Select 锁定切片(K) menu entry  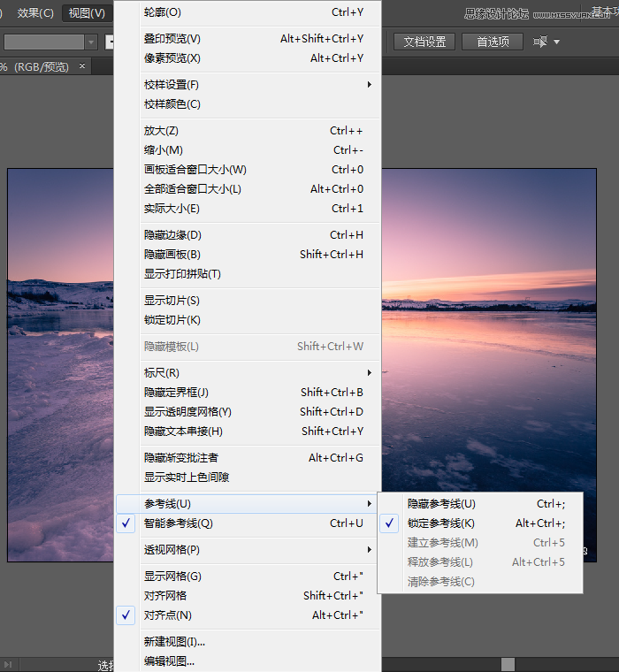[x=248, y=320]
